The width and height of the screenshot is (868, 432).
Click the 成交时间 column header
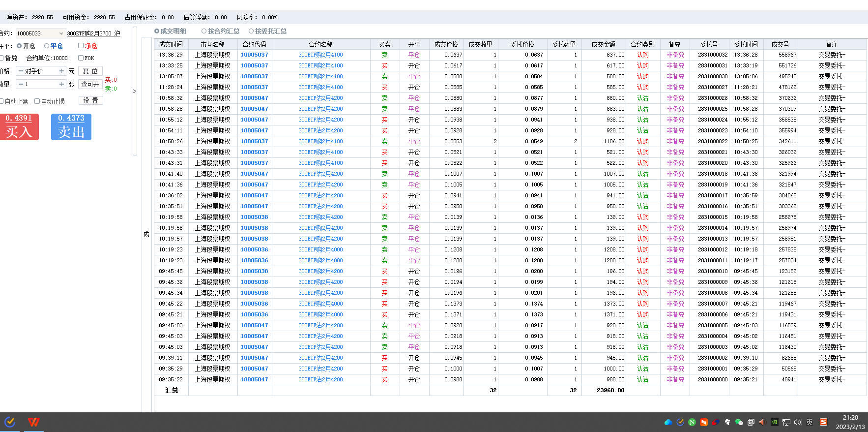pyautogui.click(x=171, y=44)
